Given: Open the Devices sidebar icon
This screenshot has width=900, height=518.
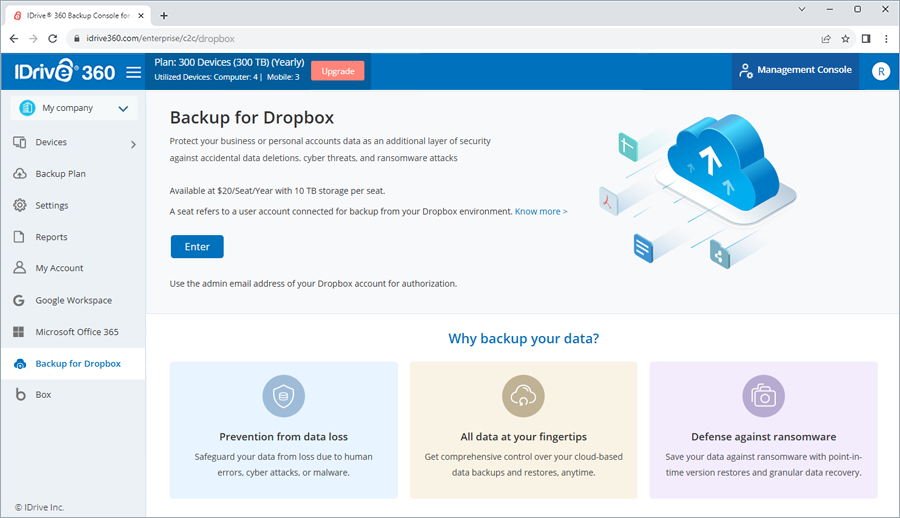Looking at the screenshot, I should tap(20, 142).
